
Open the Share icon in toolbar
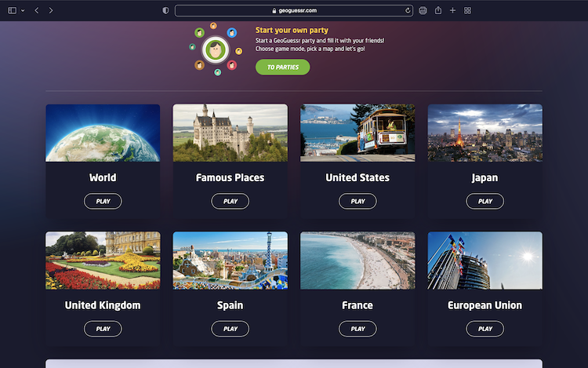point(438,10)
